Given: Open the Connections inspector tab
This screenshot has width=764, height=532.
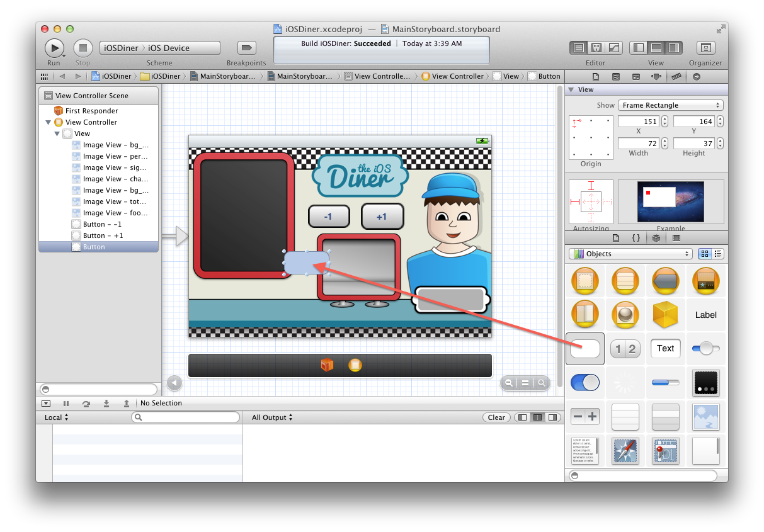Looking at the screenshot, I should [x=696, y=76].
